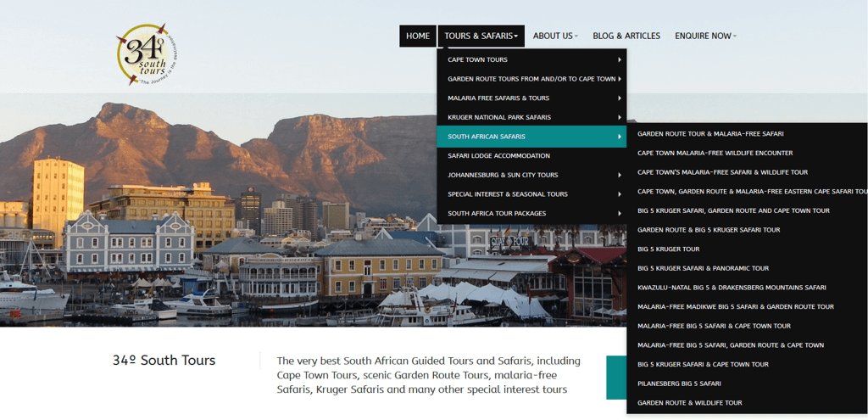Open the ENQUIRE NOW dropdown menu

click(705, 36)
